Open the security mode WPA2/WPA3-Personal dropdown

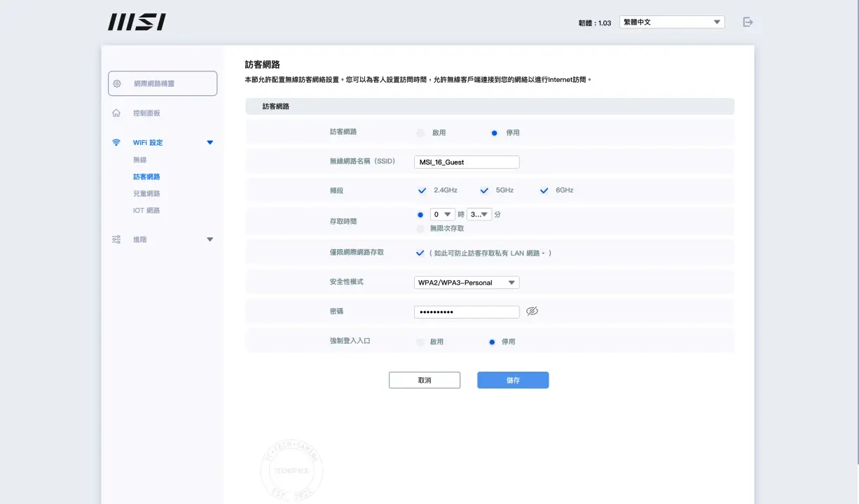click(466, 283)
